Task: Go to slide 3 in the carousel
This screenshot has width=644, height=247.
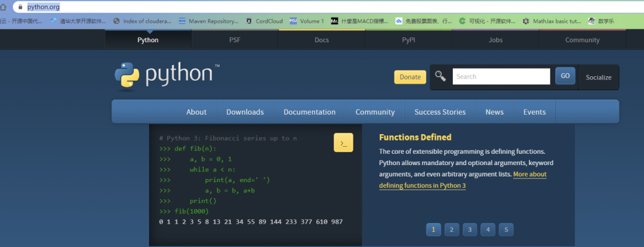Action: tap(469, 230)
